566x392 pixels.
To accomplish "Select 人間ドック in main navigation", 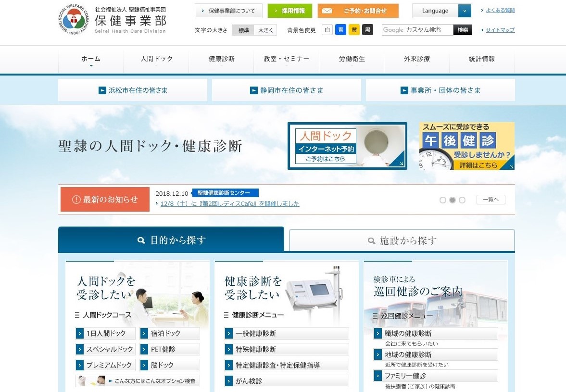I will (156, 59).
